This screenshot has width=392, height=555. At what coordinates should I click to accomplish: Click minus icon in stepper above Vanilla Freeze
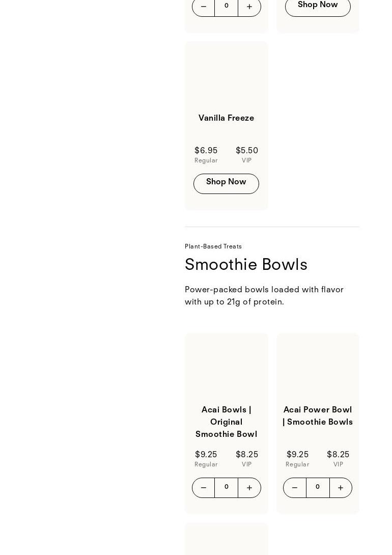click(203, 7)
